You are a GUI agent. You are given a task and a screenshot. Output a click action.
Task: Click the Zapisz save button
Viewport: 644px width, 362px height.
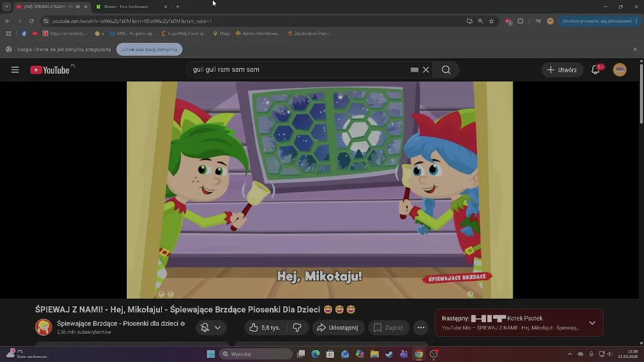pyautogui.click(x=388, y=328)
